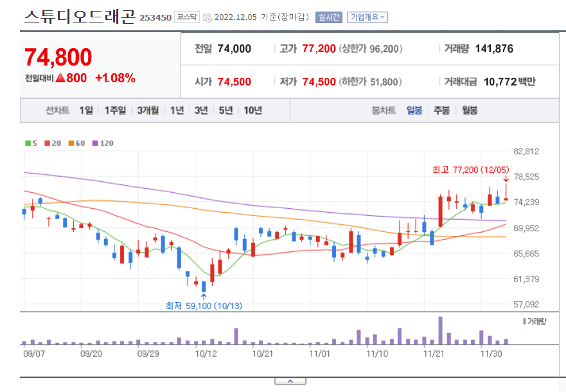This screenshot has width=566, height=392.
Task: Click the +1.08% change value
Action: [x=115, y=78]
